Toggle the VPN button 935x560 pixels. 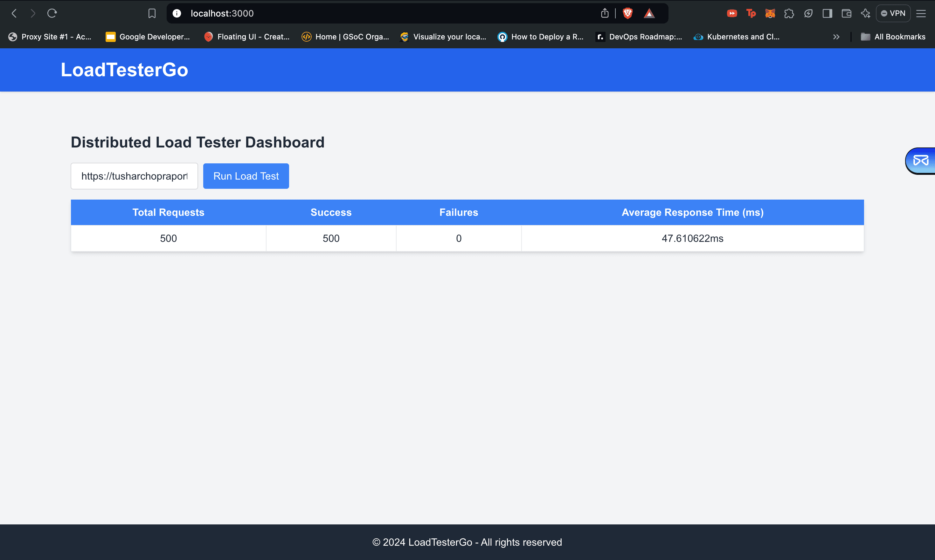click(893, 14)
